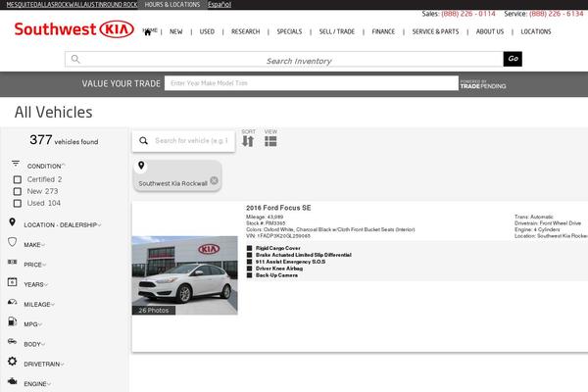Call the Service phone number link

[556, 14]
